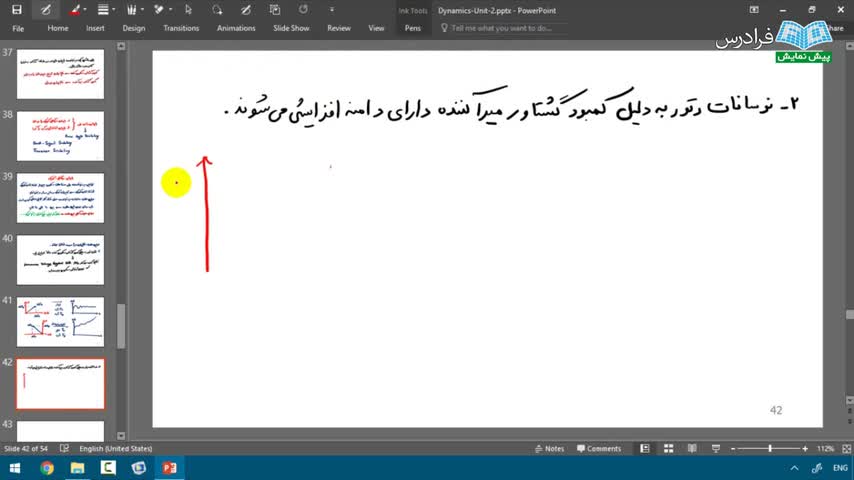This screenshot has height=480, width=854.
Task: Select the red pen color tool
Action: point(74,10)
